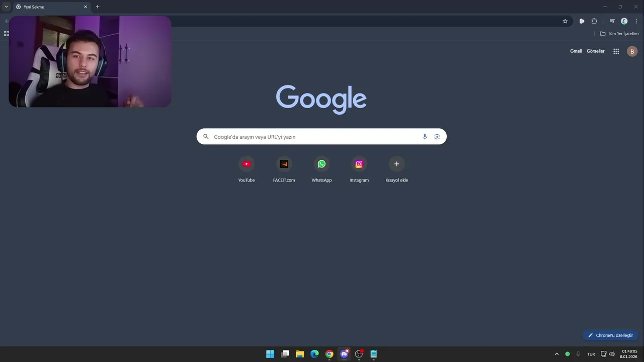Open the Extensions puzzle icon
Screen dimensions: 644x362
[594, 21]
